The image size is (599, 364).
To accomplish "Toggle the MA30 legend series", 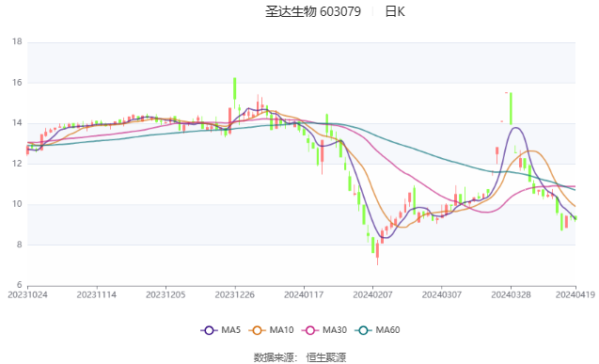I will [324, 330].
